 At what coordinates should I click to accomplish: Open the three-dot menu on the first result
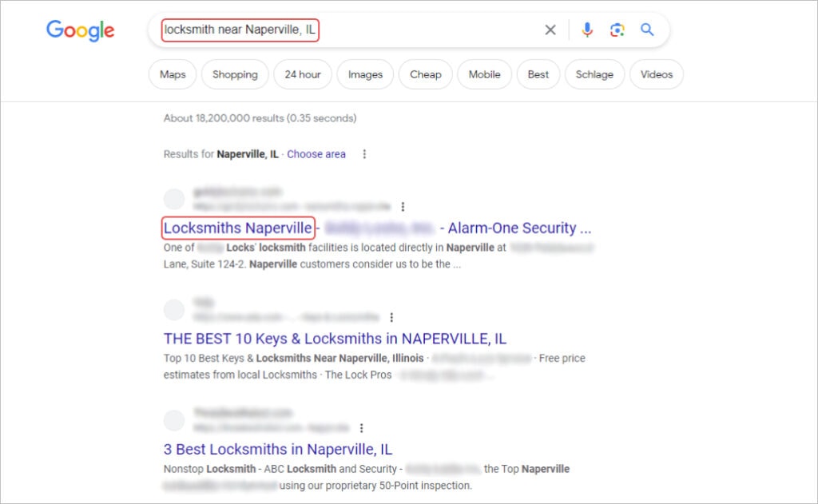(x=403, y=206)
